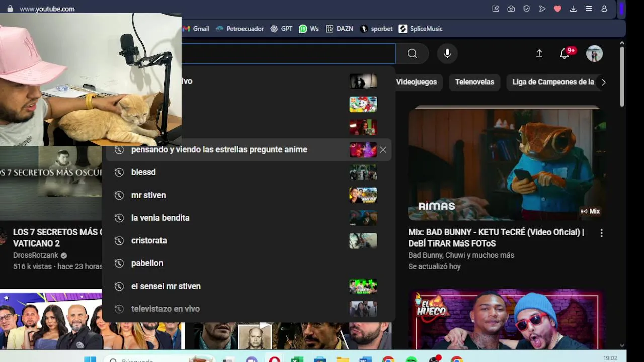The height and width of the screenshot is (362, 644).
Task: Open the browser pinboard edit icon
Action: tap(496, 9)
